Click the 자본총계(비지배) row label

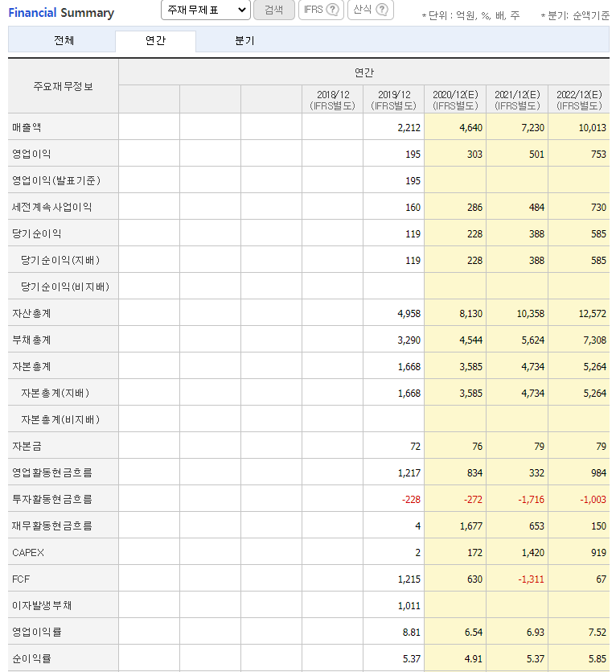point(60,419)
